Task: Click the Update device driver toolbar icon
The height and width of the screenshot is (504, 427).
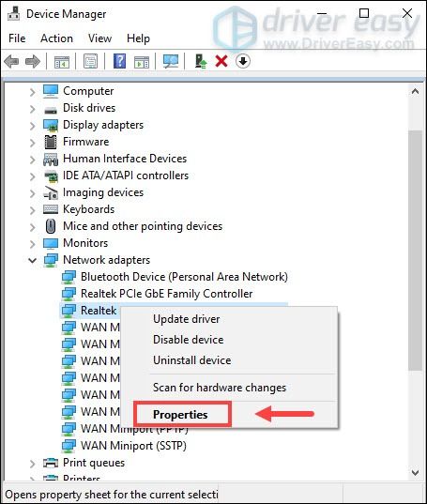Action: coord(201,61)
